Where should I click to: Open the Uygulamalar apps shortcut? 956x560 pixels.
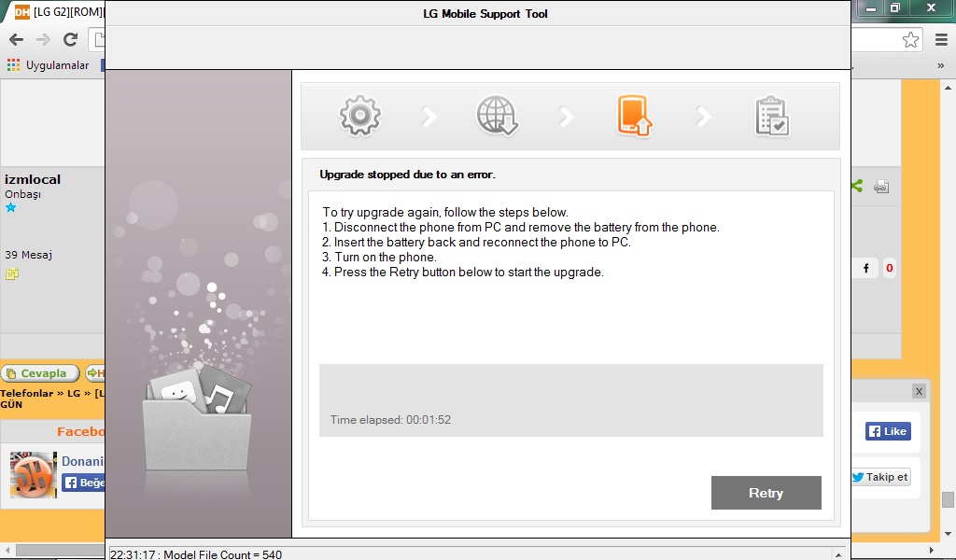[x=48, y=64]
